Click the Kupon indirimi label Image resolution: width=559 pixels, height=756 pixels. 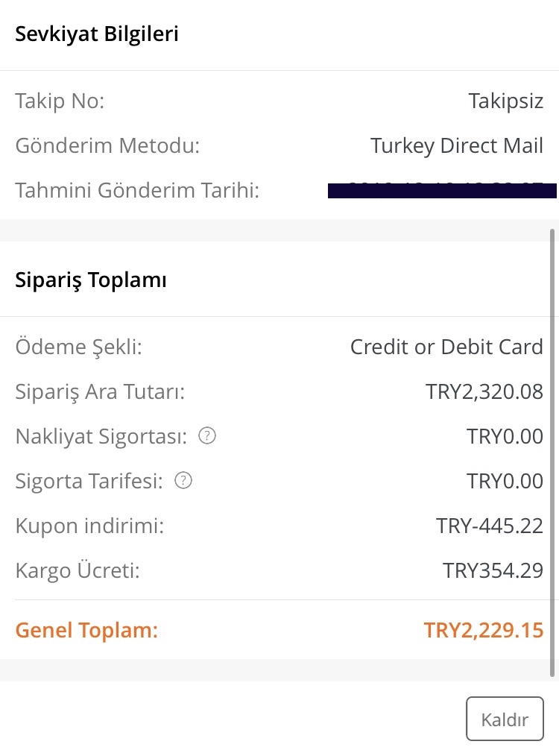point(89,526)
